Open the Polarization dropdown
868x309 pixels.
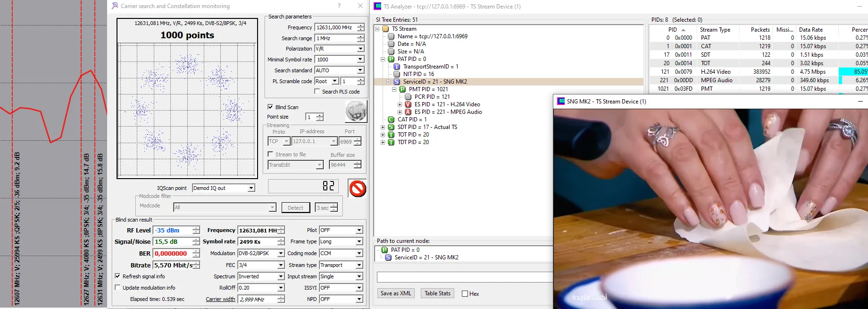tap(360, 49)
